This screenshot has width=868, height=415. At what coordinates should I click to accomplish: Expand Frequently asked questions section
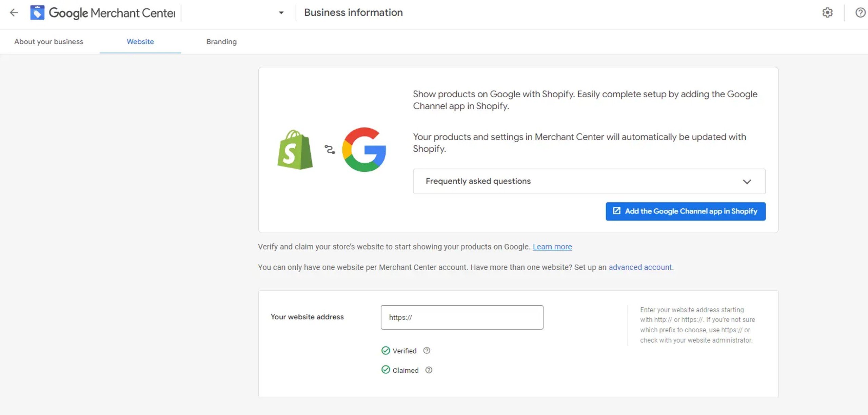click(x=478, y=181)
